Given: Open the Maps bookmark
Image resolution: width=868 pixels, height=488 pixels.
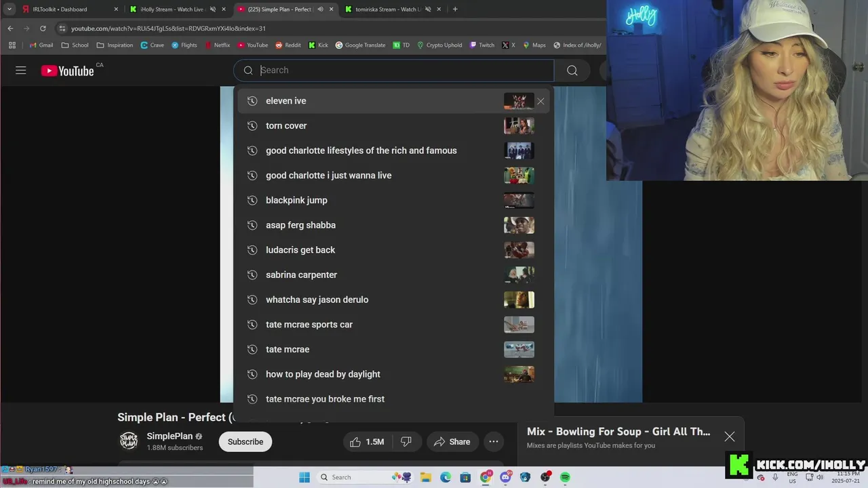Looking at the screenshot, I should point(534,45).
